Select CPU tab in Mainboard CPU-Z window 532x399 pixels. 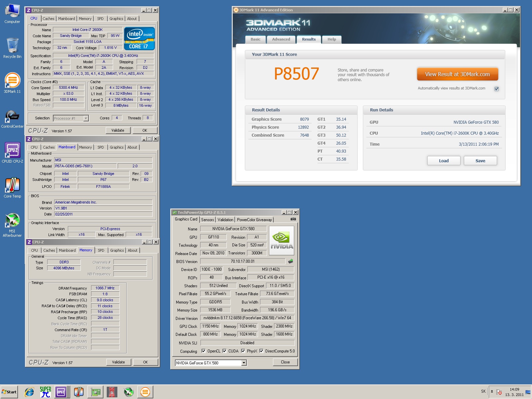[x=34, y=147]
